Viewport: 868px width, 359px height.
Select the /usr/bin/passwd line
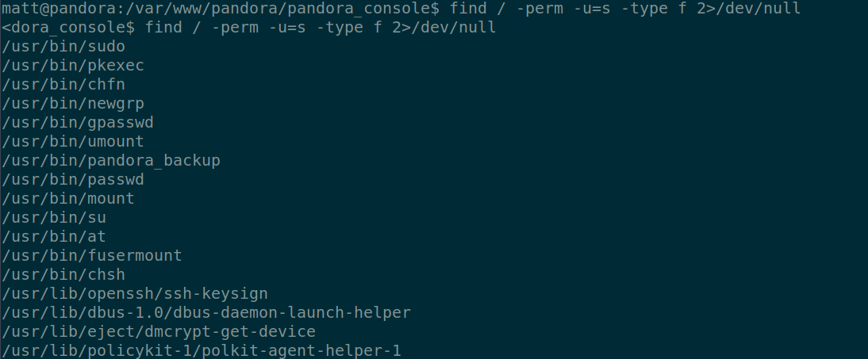coord(73,180)
